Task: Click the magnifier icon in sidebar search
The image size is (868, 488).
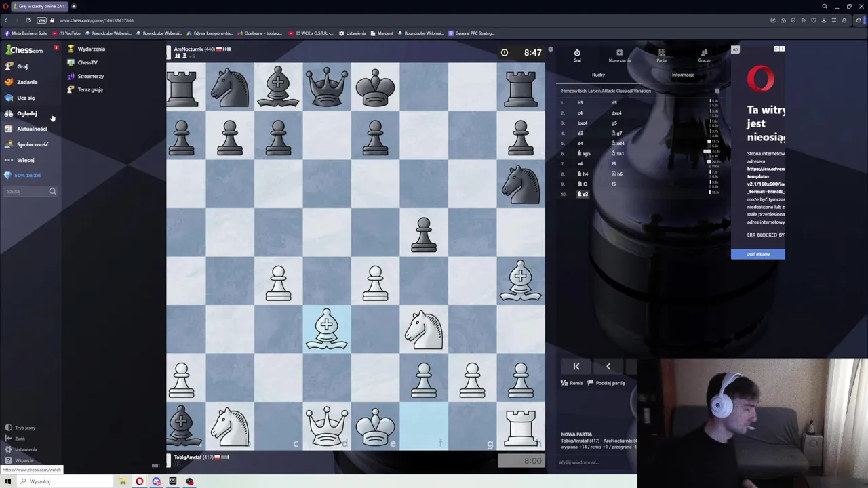Action: [52, 191]
